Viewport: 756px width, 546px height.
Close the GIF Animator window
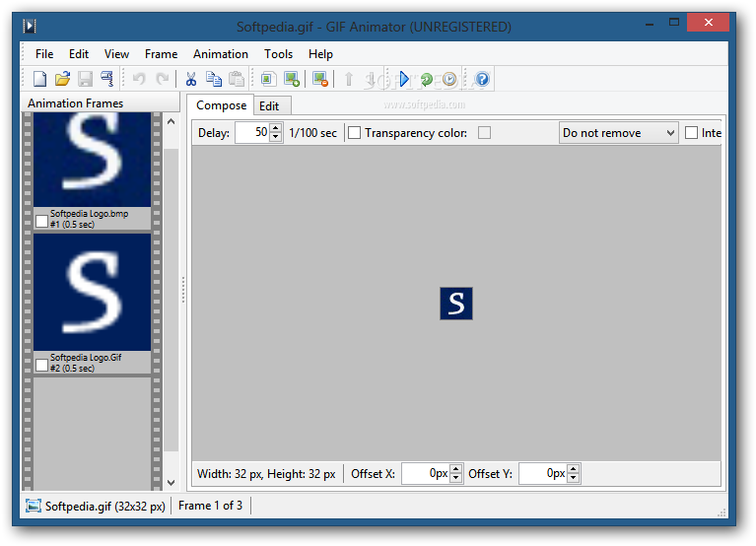point(709,22)
